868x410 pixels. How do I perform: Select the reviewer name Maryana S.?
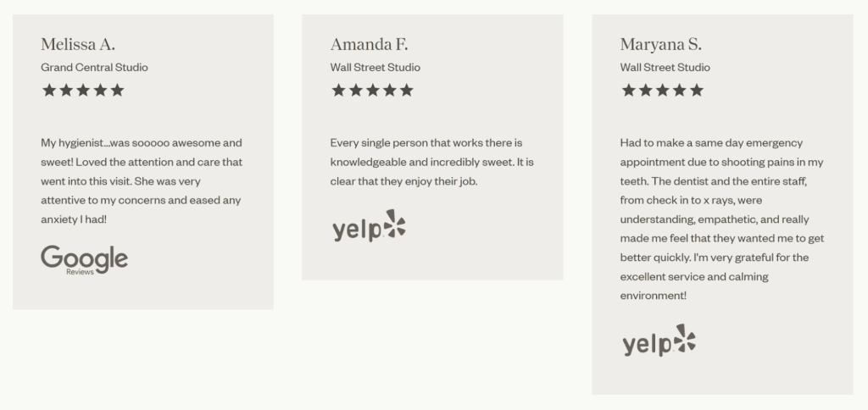pyautogui.click(x=660, y=44)
